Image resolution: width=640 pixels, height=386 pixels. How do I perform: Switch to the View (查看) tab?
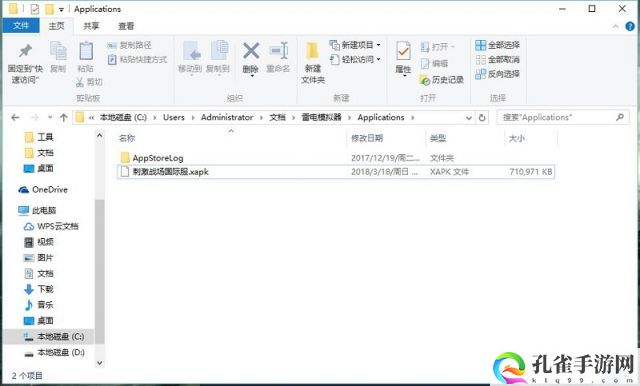tap(126, 26)
